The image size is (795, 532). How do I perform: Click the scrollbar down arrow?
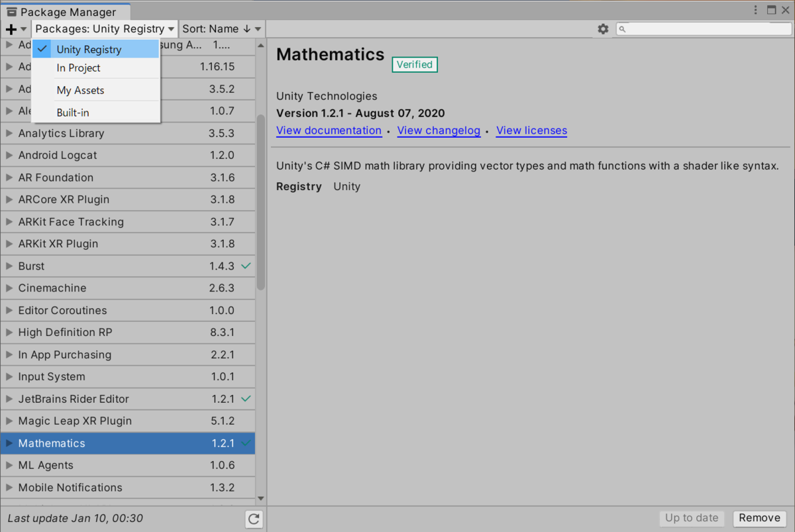260,499
